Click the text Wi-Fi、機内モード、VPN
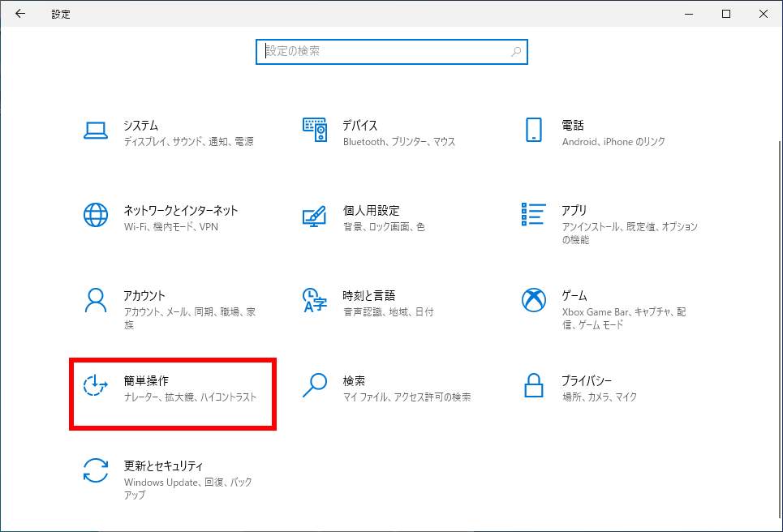Image resolution: width=783 pixels, height=532 pixels. [171, 227]
